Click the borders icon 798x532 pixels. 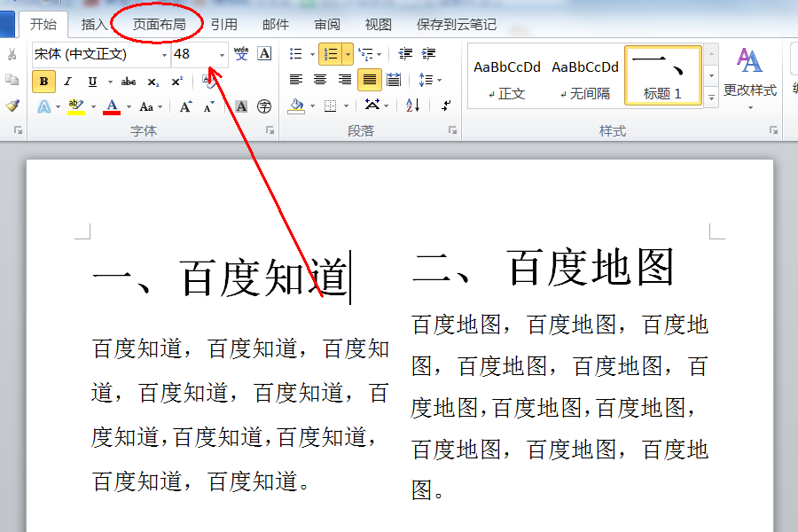[x=331, y=106]
